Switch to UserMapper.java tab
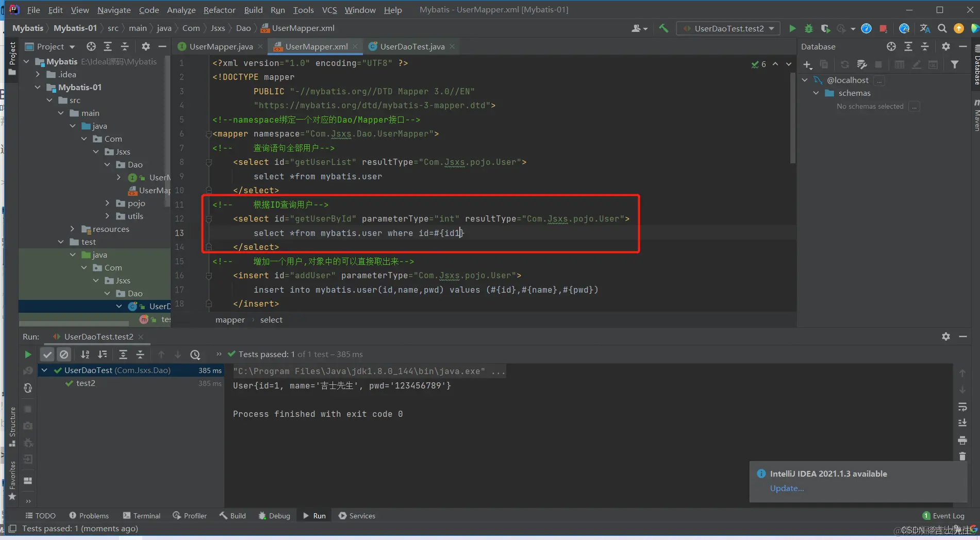980x540 pixels. [221, 46]
